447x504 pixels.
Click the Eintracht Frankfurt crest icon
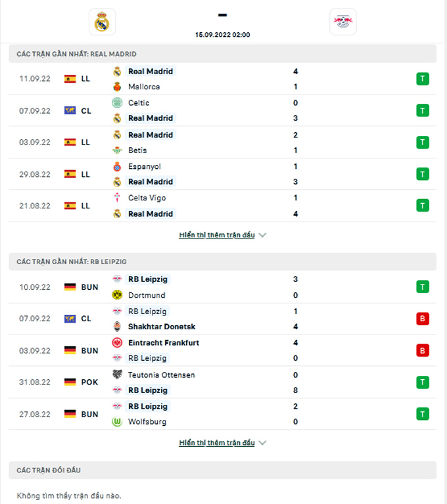tap(117, 342)
